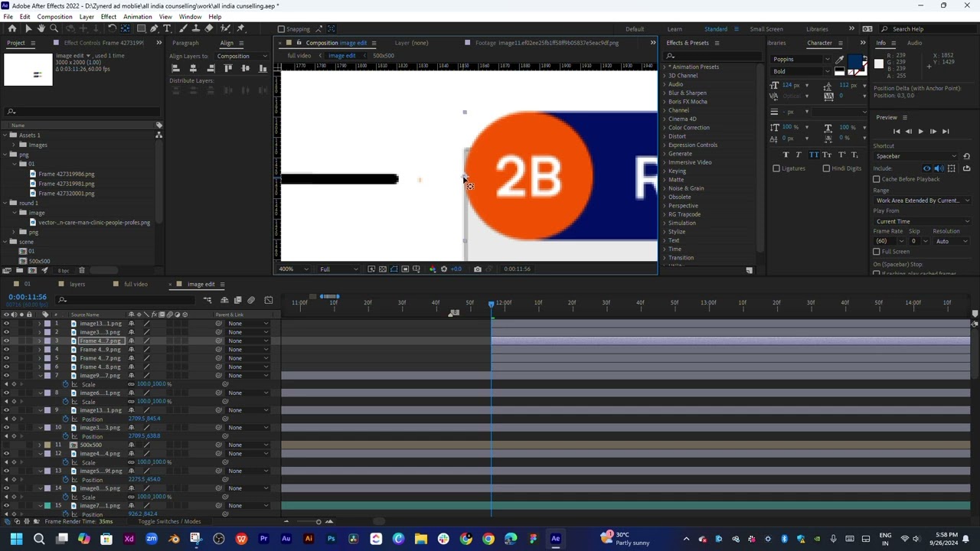Open the Bold font style dropdown
980x551 pixels.
click(x=802, y=71)
